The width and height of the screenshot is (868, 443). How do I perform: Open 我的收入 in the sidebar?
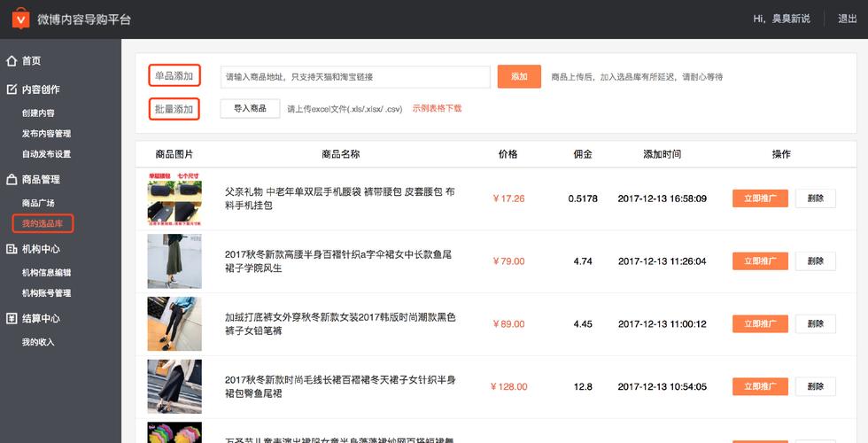tap(38, 342)
